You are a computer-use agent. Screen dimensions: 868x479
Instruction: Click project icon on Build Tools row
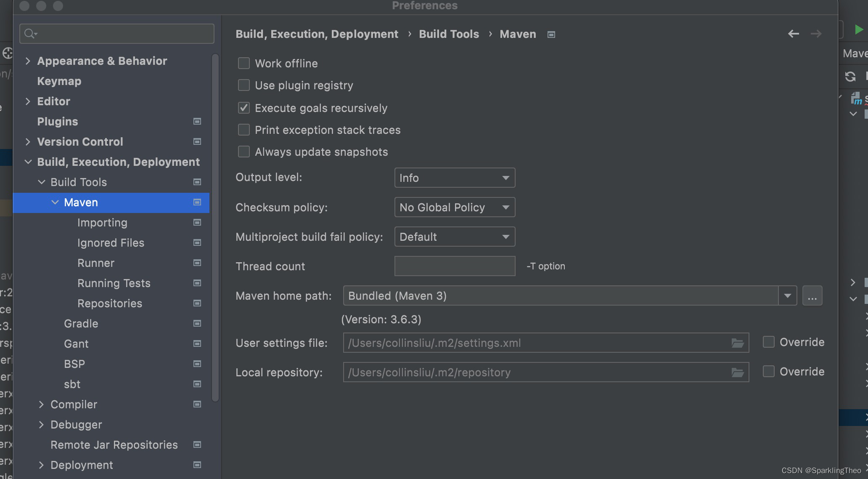tap(197, 182)
